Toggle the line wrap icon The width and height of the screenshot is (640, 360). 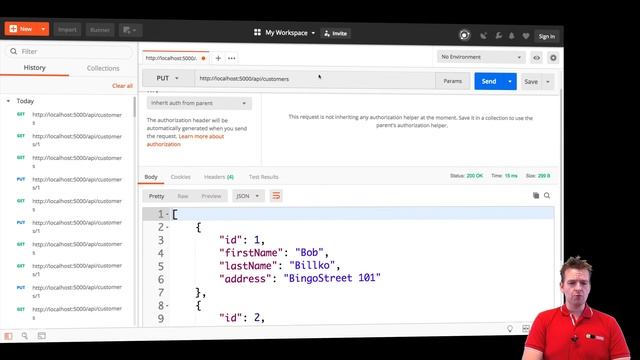point(276,196)
